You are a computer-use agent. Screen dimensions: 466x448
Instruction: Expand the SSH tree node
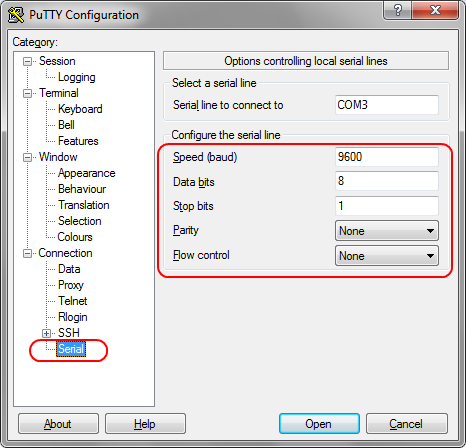point(46,333)
